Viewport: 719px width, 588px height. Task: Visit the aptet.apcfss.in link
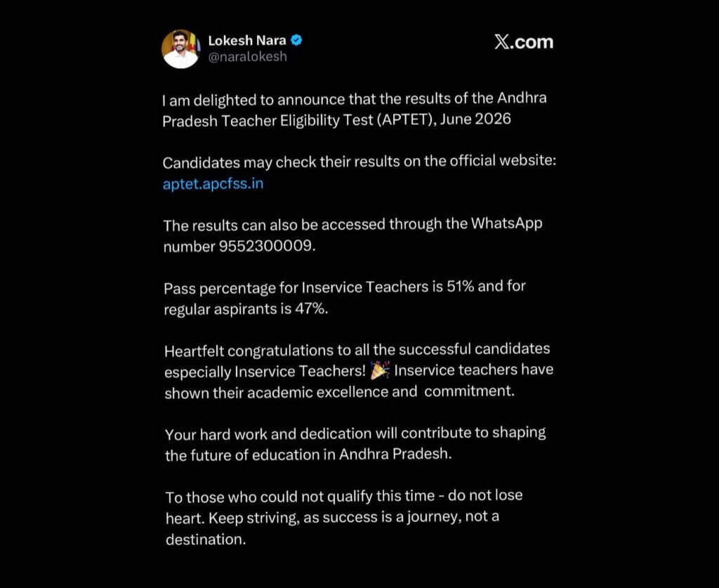pos(213,183)
